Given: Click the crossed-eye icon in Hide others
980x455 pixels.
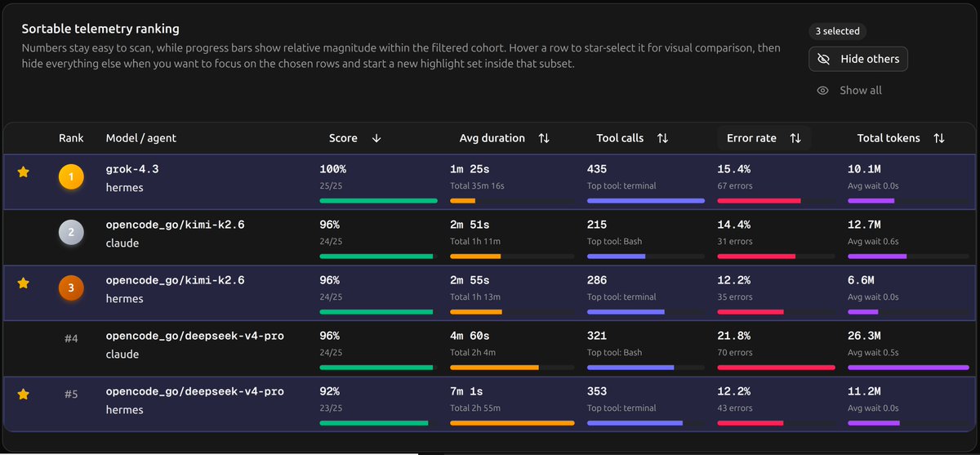Looking at the screenshot, I should [823, 59].
